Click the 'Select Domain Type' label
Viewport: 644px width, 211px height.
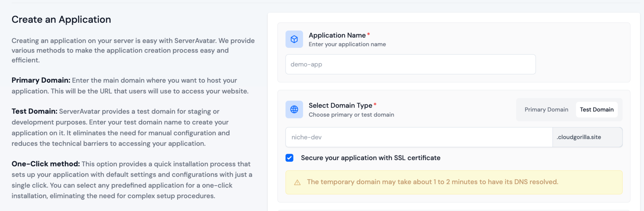(340, 105)
